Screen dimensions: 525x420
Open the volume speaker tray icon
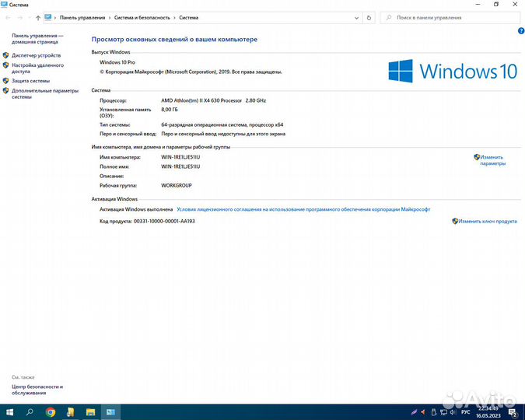453,412
